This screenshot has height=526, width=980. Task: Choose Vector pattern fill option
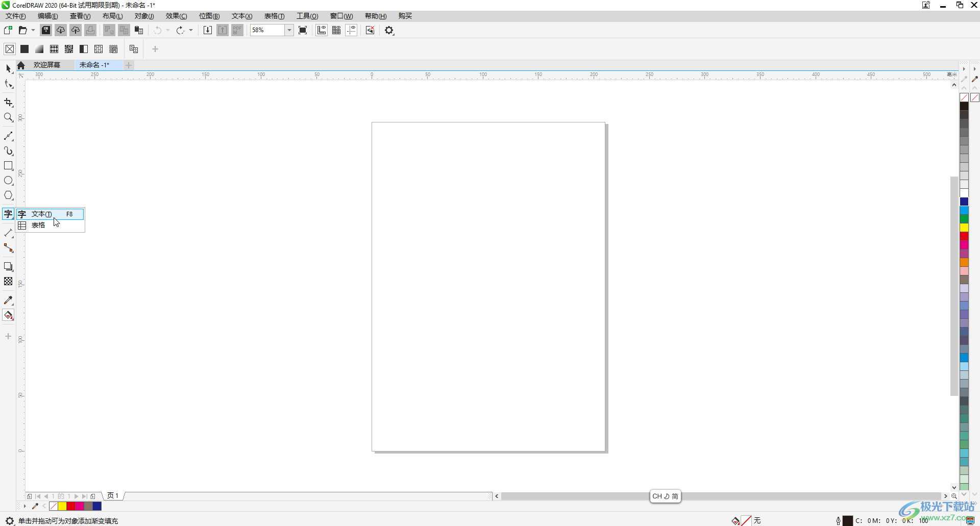point(54,49)
